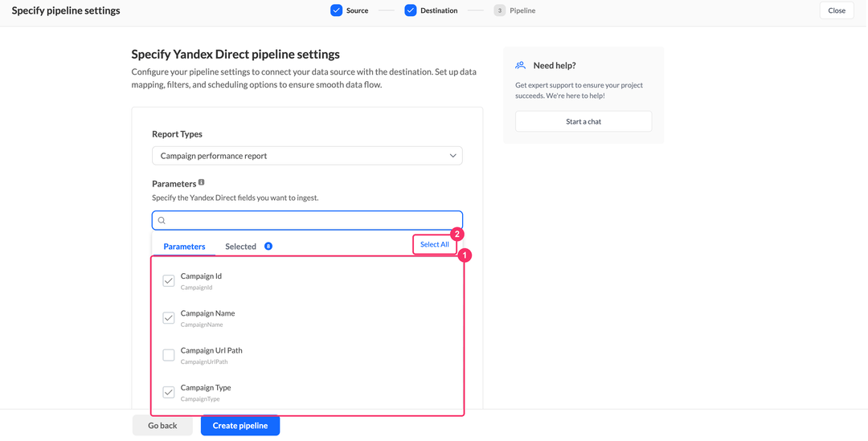Open the Report Types dropdown
868x441 pixels.
(x=307, y=156)
